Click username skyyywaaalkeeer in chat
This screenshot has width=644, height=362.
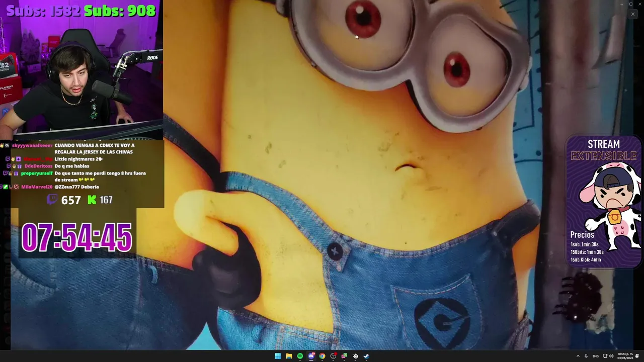[x=32, y=145]
